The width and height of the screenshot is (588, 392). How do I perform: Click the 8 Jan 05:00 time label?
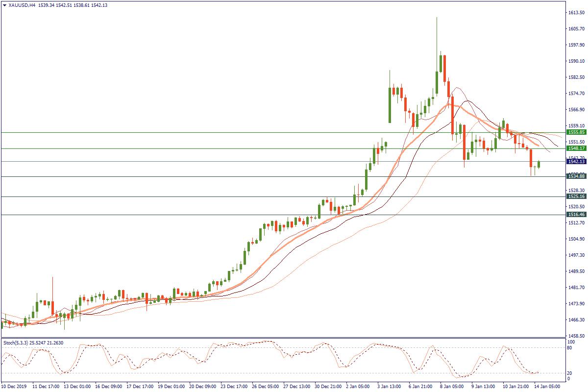pyautogui.click(x=452, y=387)
